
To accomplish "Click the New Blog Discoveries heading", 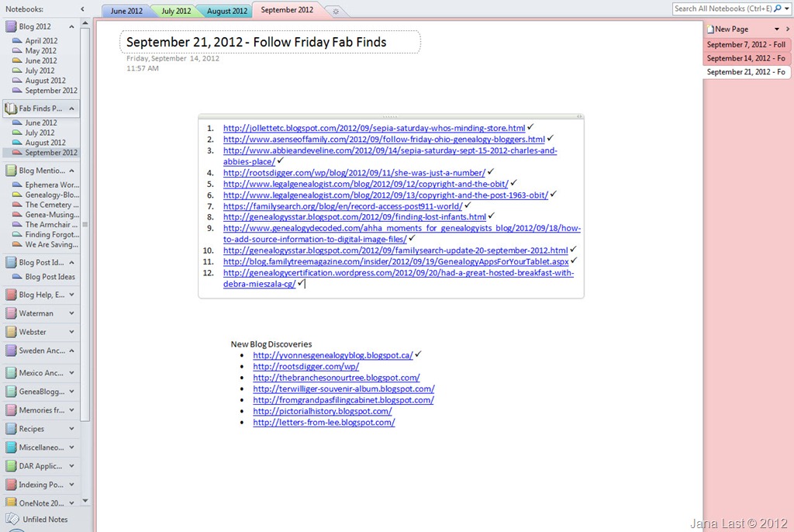I will [x=271, y=344].
